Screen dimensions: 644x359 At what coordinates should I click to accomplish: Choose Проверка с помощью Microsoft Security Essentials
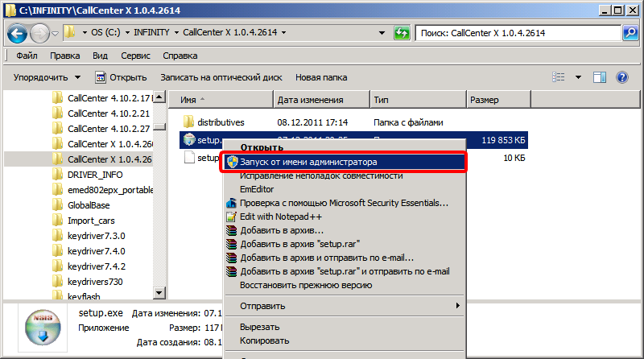[x=344, y=203]
